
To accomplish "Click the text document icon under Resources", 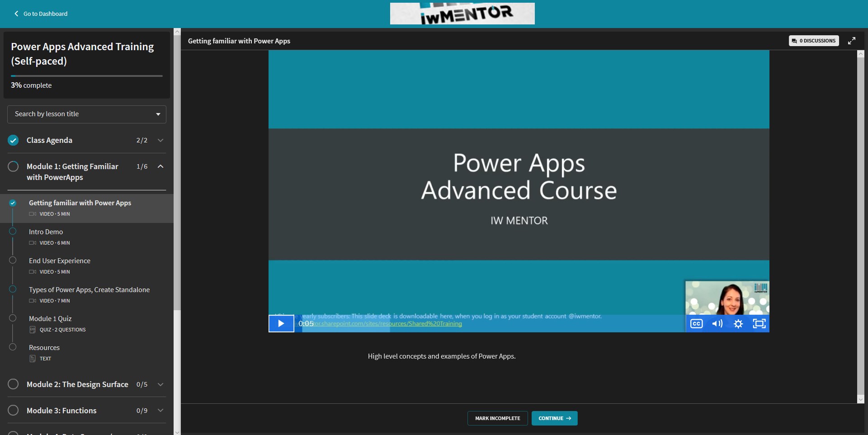I will (33, 359).
